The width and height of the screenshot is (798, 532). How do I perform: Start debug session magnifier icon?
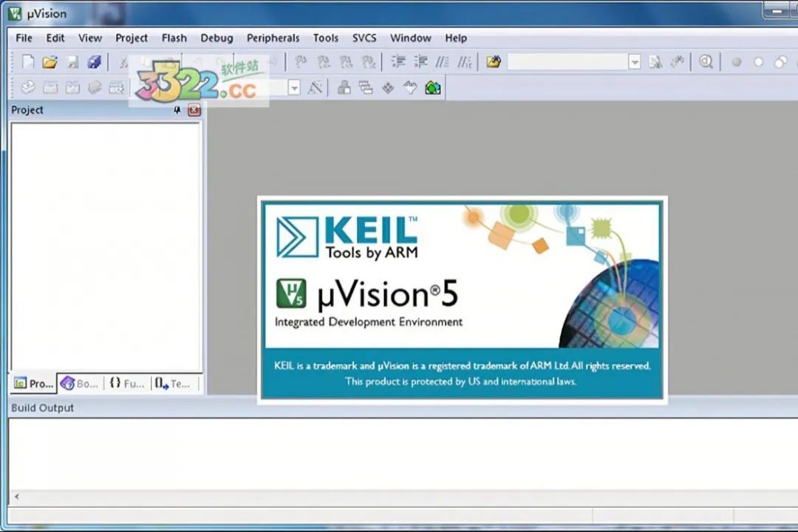point(706,62)
